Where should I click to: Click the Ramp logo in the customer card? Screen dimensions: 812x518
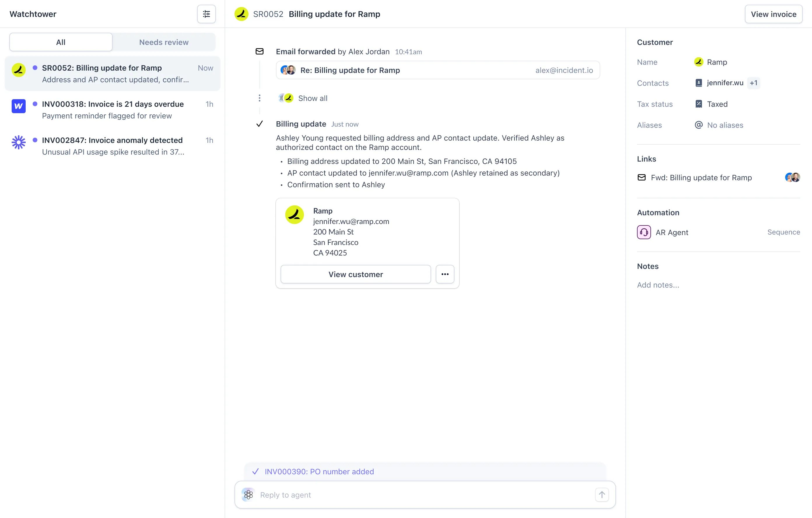point(294,214)
